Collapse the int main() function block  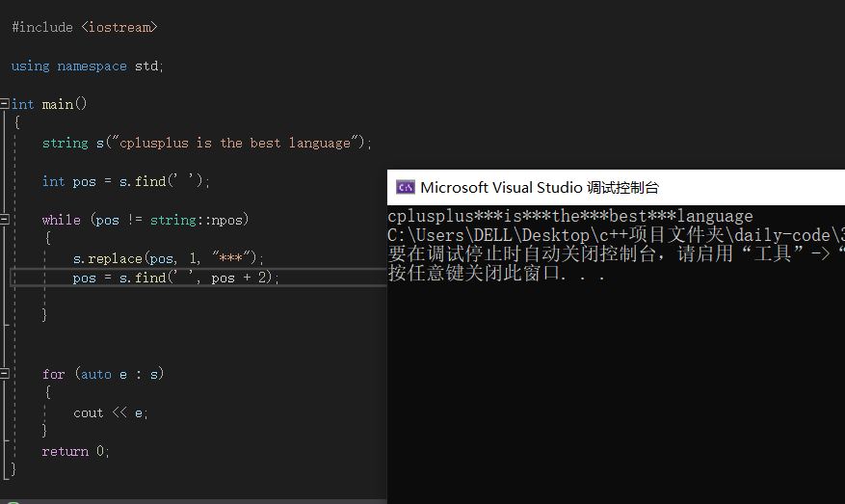(5, 103)
